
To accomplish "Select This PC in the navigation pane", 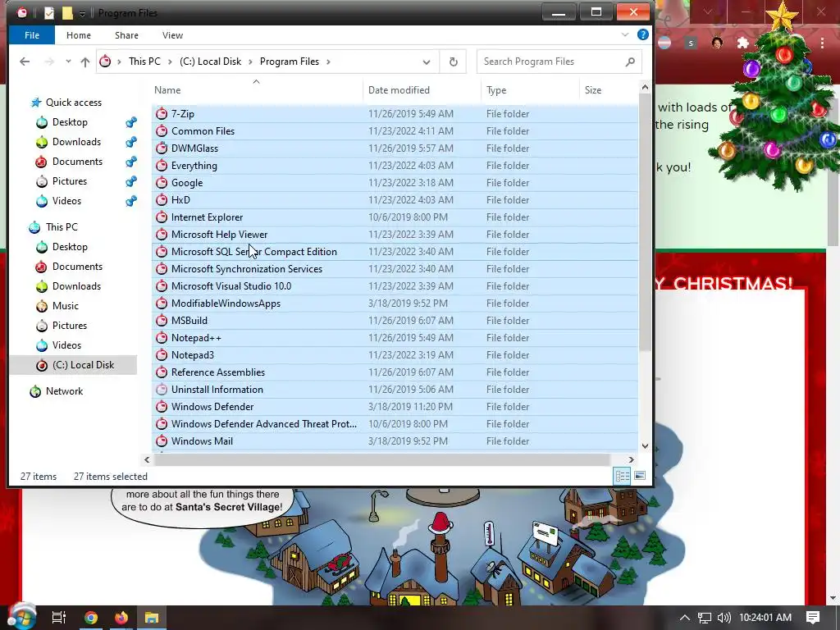I will 62,227.
